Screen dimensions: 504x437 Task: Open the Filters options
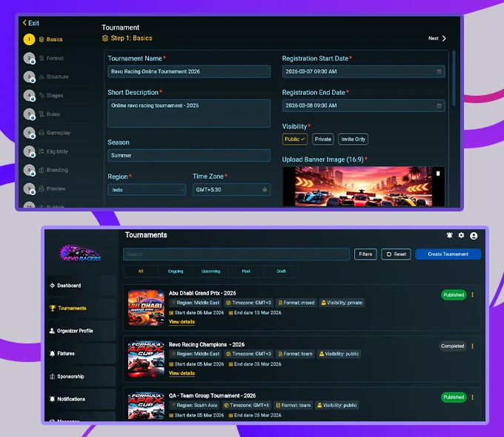pos(365,254)
